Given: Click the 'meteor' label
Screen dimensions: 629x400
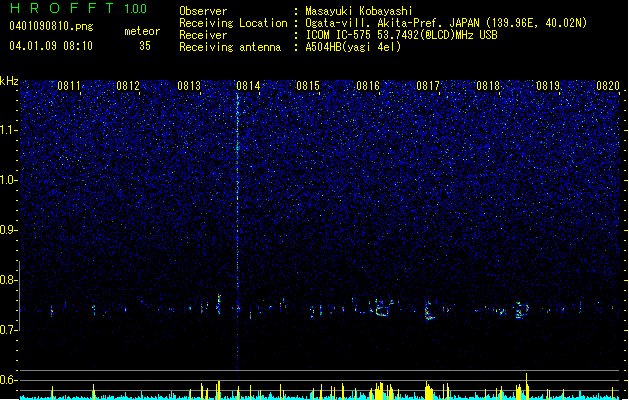Looking at the screenshot, I should coord(142,31).
